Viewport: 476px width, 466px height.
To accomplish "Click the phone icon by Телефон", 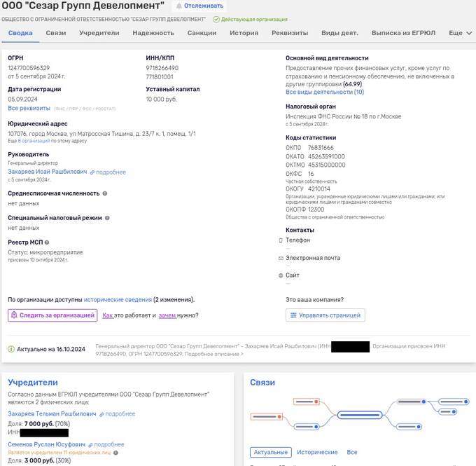I will tap(281, 240).
